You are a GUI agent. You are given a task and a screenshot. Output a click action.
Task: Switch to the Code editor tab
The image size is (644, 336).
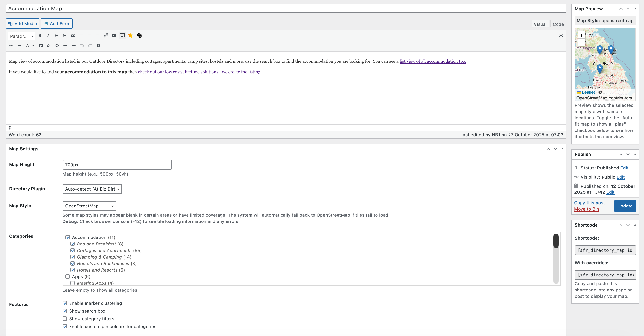558,24
